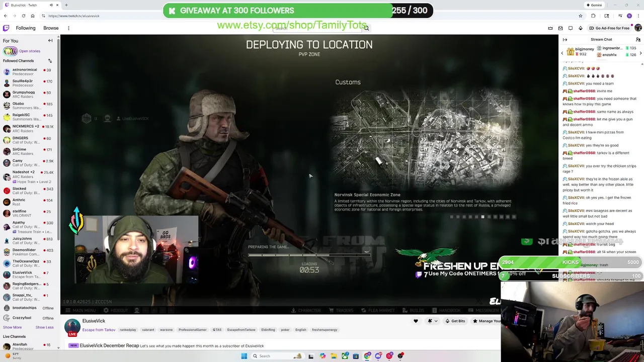Image resolution: width=644 pixels, height=362 pixels.
Task: Collapse the For You sidebar
Action: click(50, 41)
